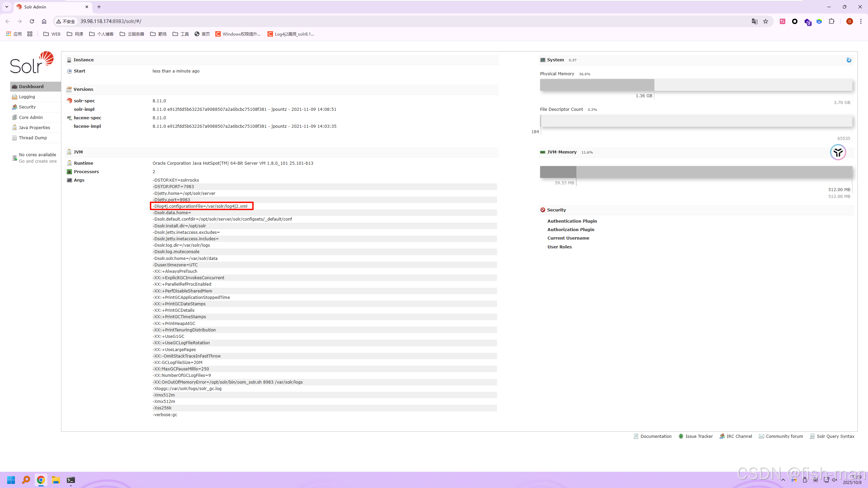868x488 pixels.
Task: Open the terminal from the taskbar
Action: 71,480
